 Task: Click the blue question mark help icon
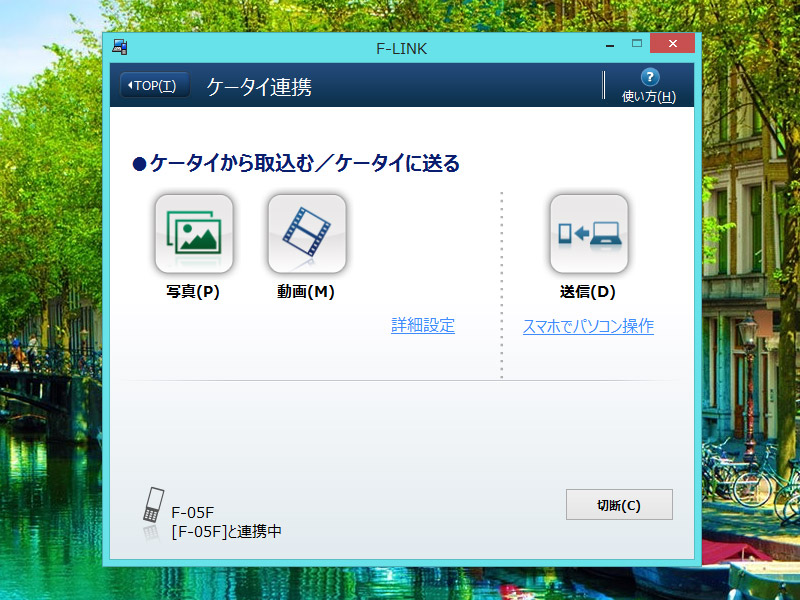(x=649, y=77)
